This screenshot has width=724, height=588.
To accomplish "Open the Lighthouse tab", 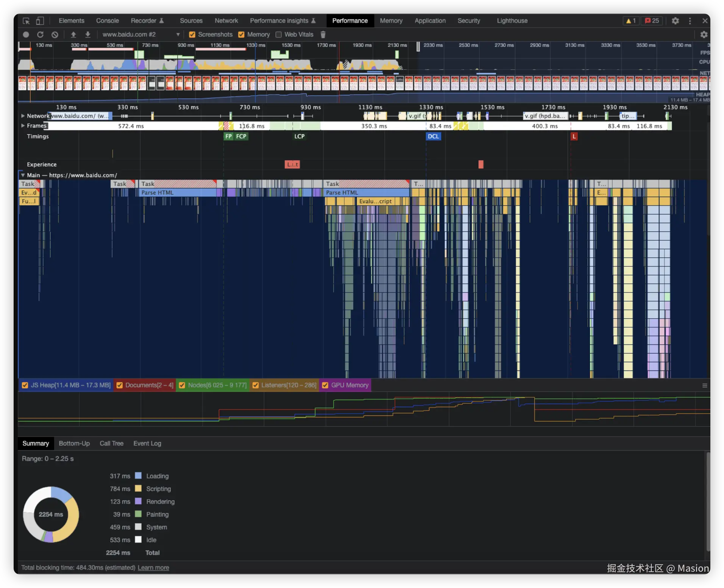I will (512, 21).
